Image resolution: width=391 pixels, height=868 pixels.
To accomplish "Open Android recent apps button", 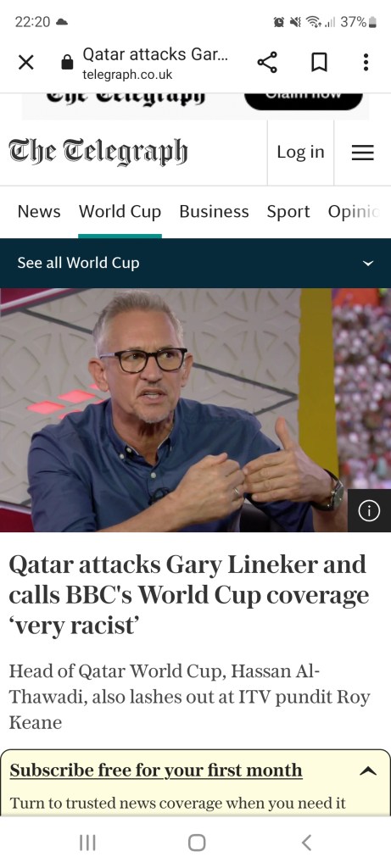I will pyautogui.click(x=87, y=843).
